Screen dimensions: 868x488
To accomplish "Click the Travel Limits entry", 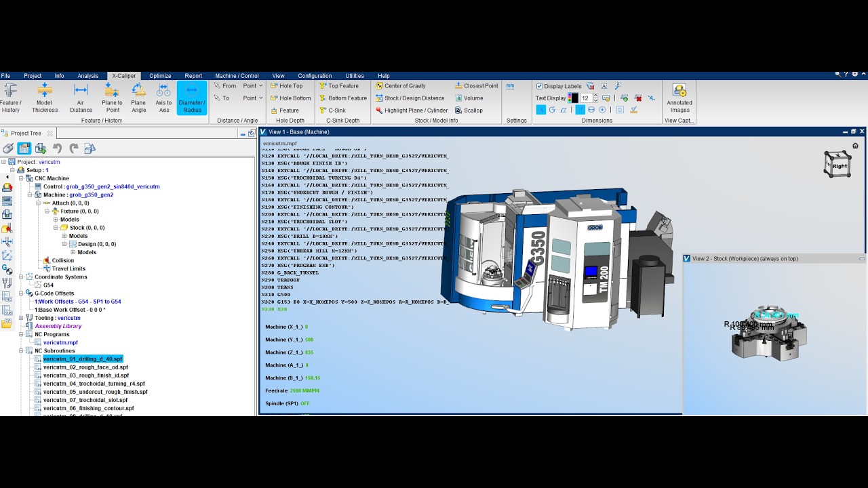I will click(x=68, y=268).
